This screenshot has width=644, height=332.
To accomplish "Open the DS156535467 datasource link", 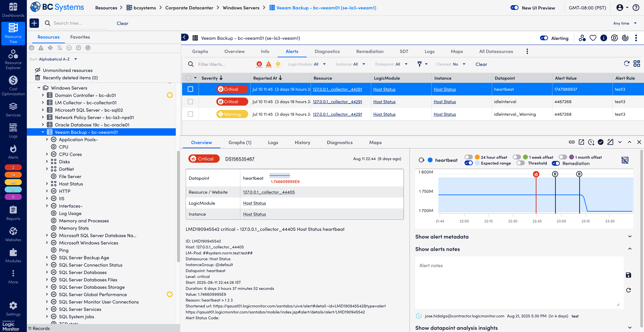I will (240, 159).
